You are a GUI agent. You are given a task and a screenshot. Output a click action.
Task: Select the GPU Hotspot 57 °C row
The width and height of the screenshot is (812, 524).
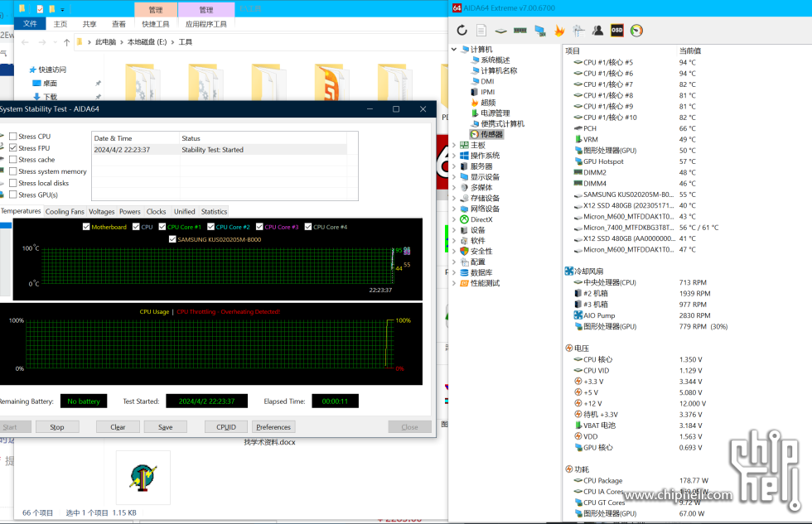[687, 161]
